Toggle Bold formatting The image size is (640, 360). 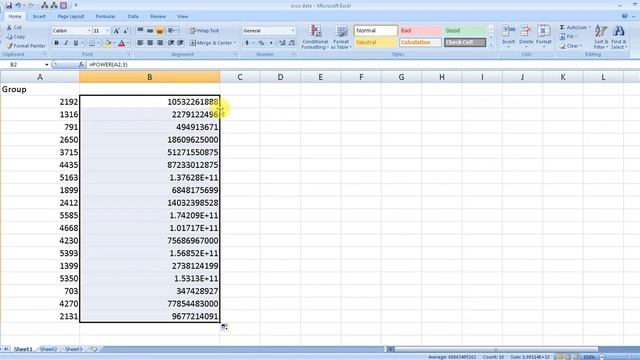56,43
